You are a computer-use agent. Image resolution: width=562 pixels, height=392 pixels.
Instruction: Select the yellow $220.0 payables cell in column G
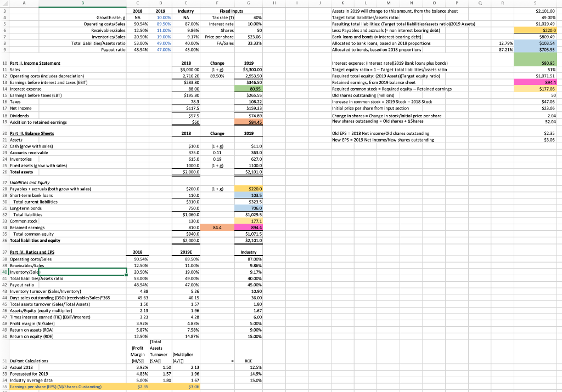(x=249, y=189)
